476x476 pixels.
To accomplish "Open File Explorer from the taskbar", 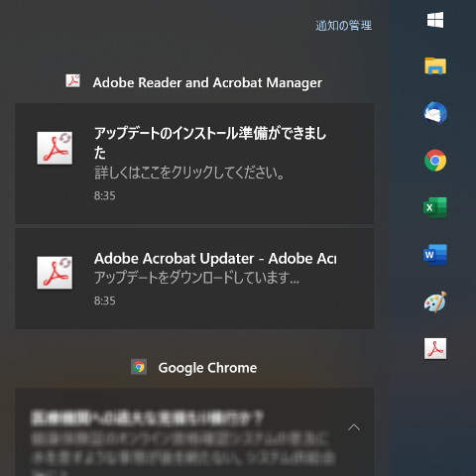I will pyautogui.click(x=435, y=65).
